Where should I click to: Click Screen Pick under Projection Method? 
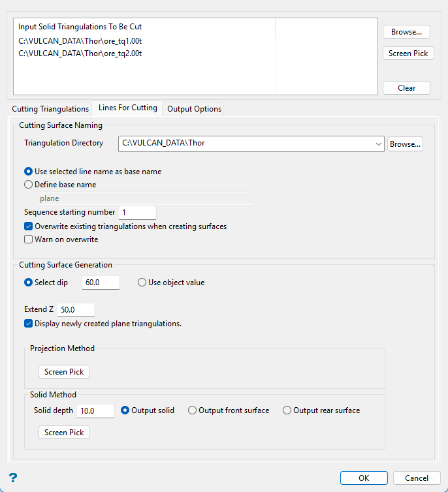tap(64, 372)
